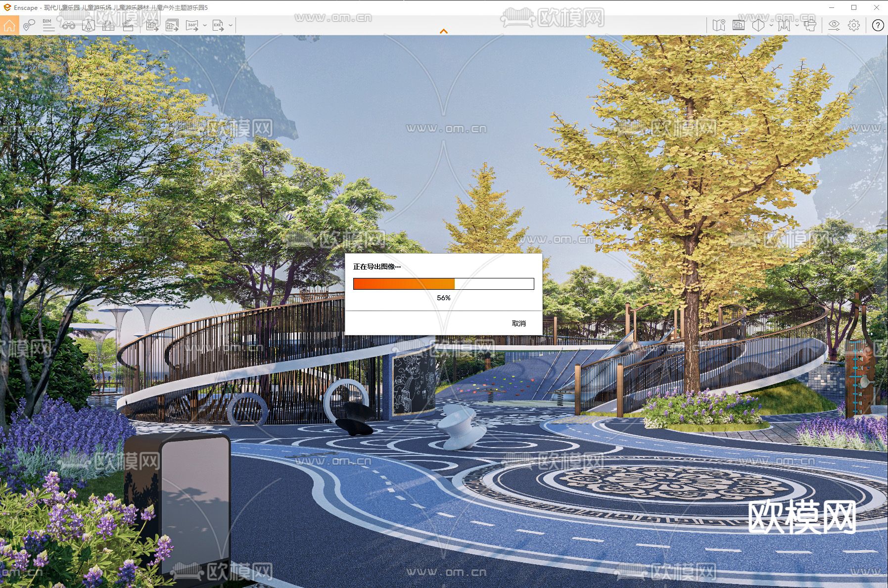Minimize the Enscape window
This screenshot has width=888, height=588.
pyautogui.click(x=832, y=7)
